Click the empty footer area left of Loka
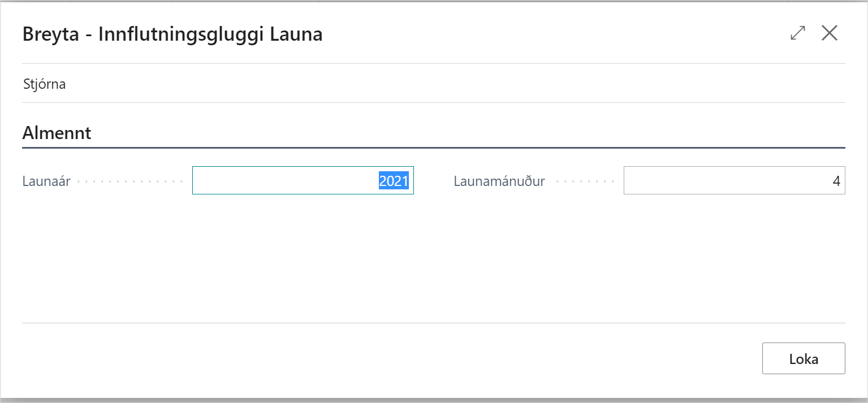 [x=396, y=358]
